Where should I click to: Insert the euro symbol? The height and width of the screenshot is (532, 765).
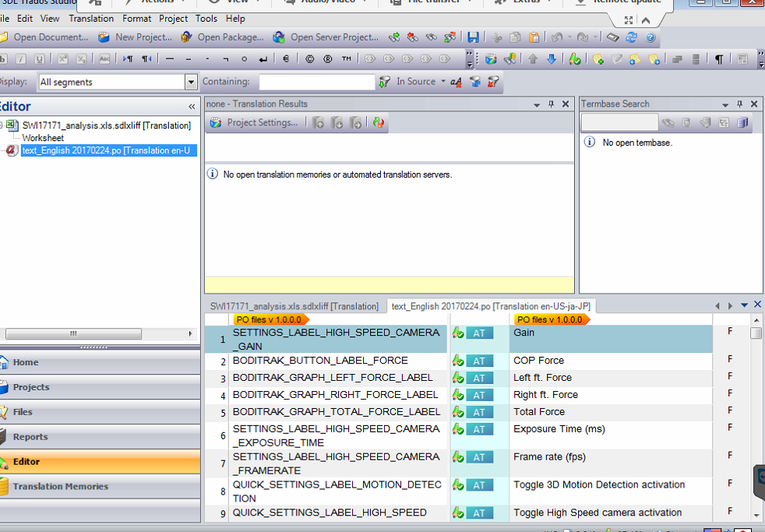286,59
